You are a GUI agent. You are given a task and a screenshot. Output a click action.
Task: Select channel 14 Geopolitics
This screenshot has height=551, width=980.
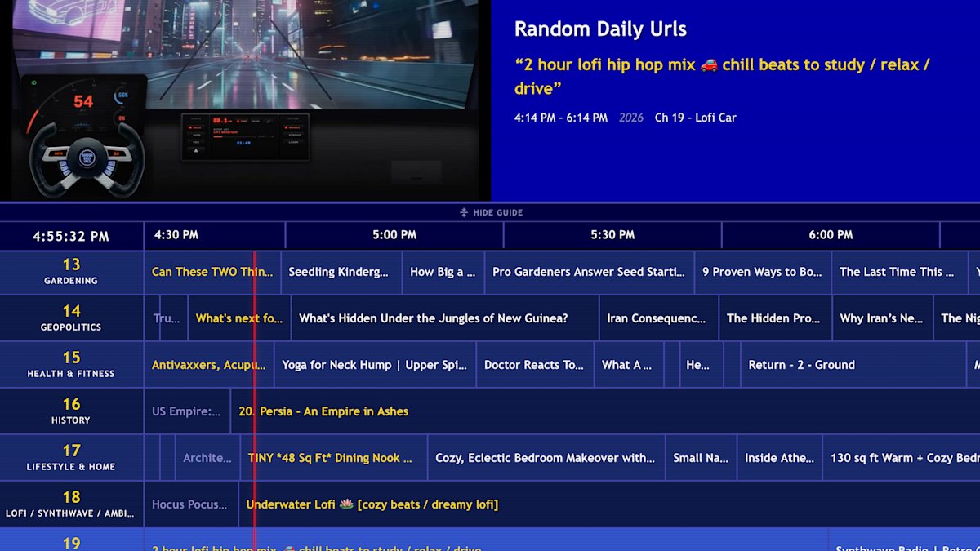coord(71,318)
